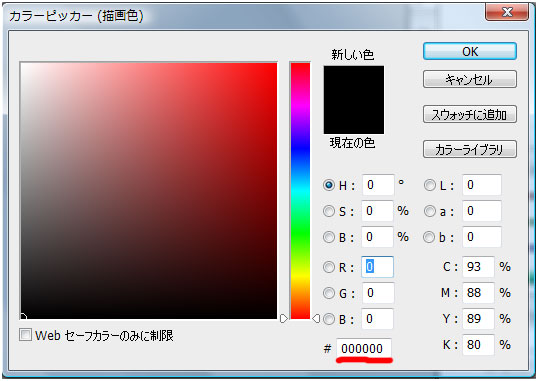Click スウォッチに追加 to add swatch
The image size is (538, 381).
[x=470, y=114]
